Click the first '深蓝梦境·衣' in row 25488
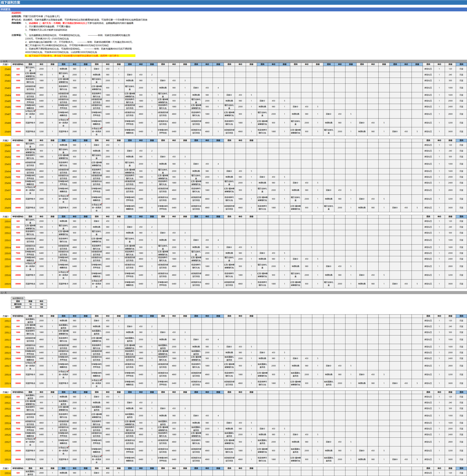467x476 pixels. coord(30,123)
